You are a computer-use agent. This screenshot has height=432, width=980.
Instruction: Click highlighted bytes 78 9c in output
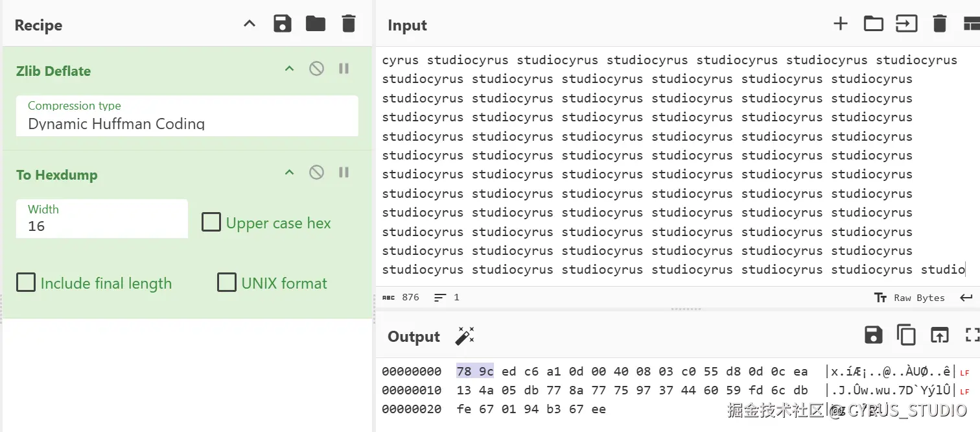point(475,371)
